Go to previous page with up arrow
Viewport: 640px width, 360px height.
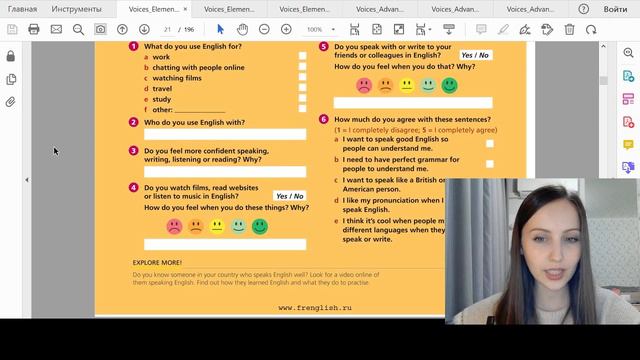coord(122,29)
